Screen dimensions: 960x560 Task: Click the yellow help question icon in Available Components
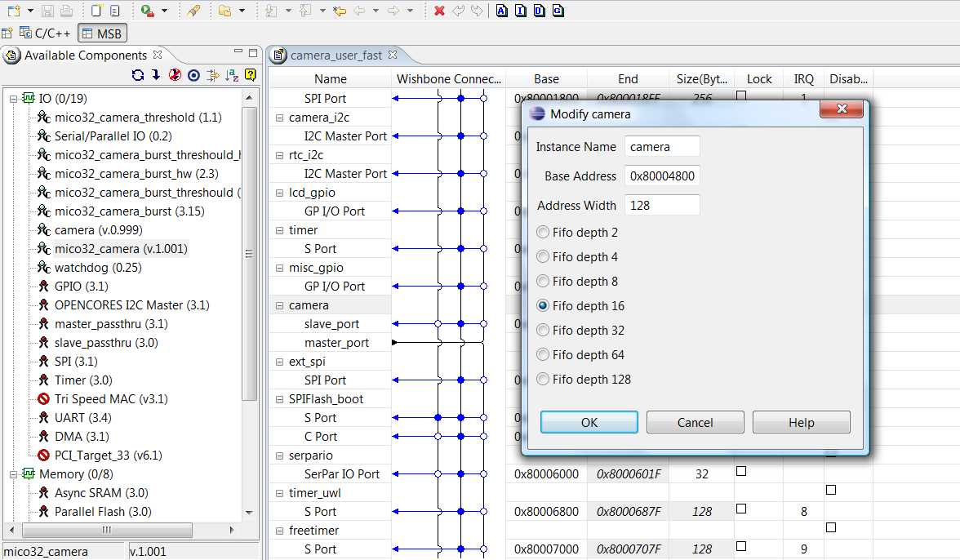click(251, 74)
